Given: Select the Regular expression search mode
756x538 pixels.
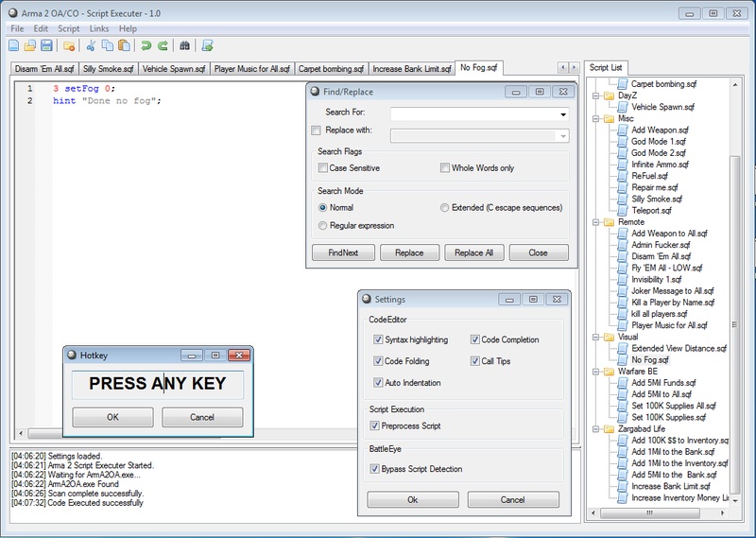Looking at the screenshot, I should (x=323, y=226).
